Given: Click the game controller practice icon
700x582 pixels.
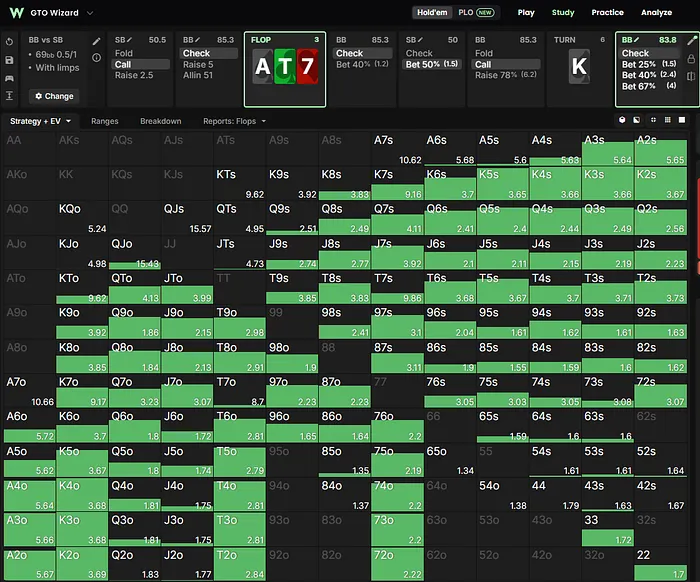Looking at the screenshot, I should pos(9,78).
